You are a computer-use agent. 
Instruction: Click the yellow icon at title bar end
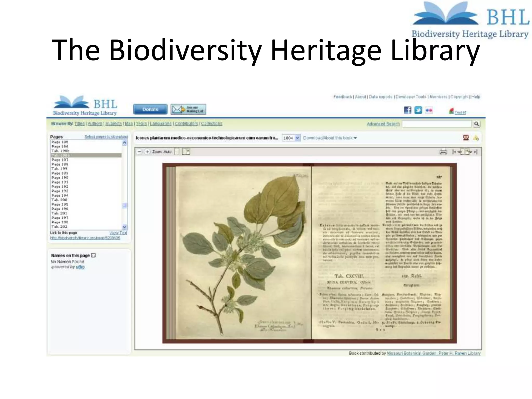click(476, 138)
